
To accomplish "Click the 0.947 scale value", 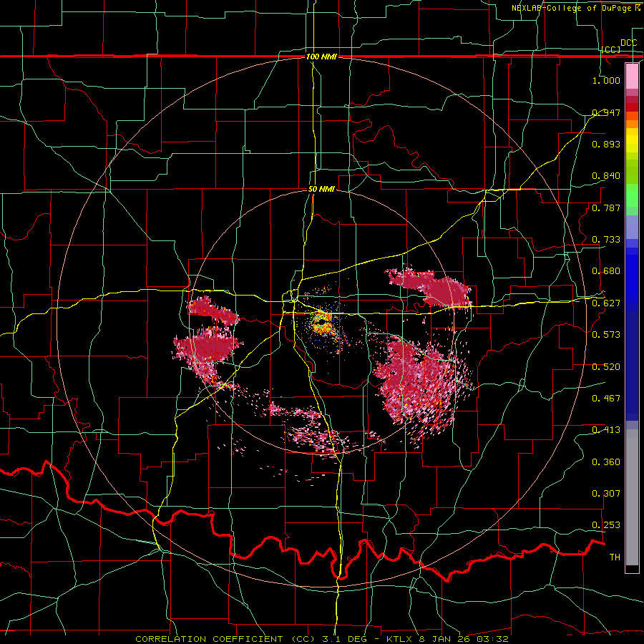I will [606, 112].
